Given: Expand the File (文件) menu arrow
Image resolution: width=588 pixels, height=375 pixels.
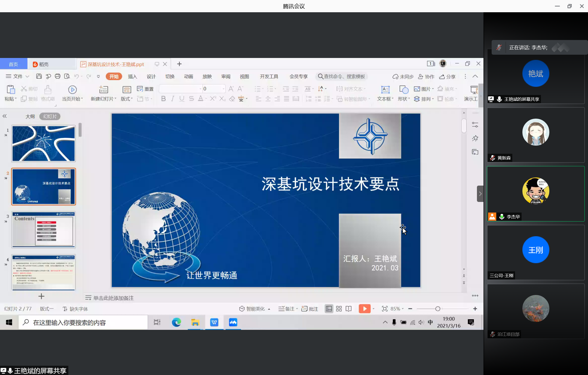Looking at the screenshot, I should 27,76.
